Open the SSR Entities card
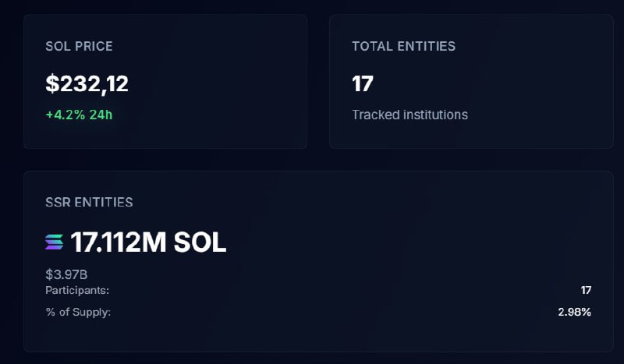The width and height of the screenshot is (624, 364). [x=318, y=261]
